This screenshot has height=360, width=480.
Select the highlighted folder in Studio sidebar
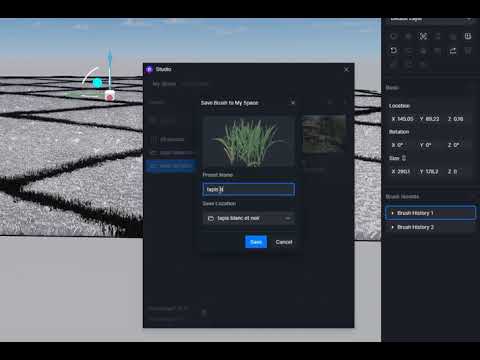click(x=171, y=166)
